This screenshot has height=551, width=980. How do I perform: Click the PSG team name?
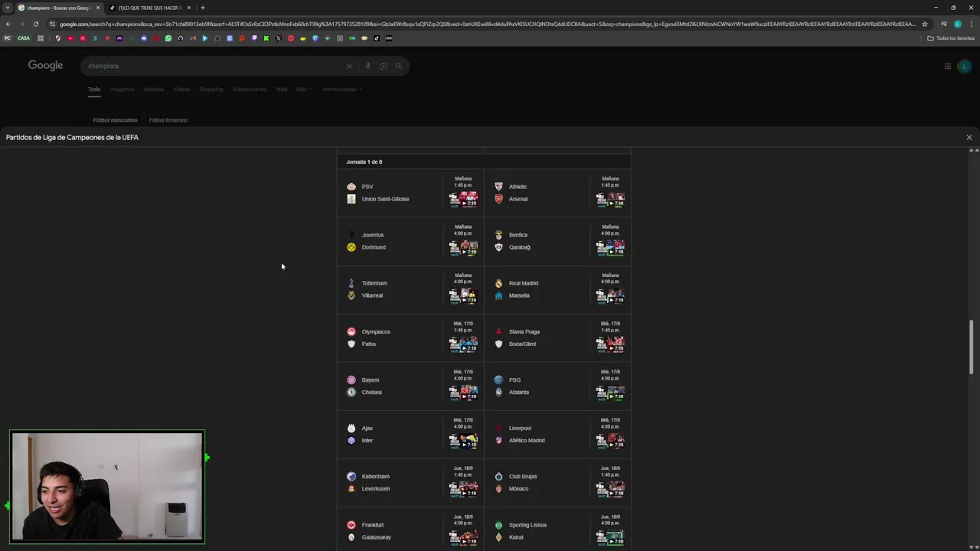point(514,380)
